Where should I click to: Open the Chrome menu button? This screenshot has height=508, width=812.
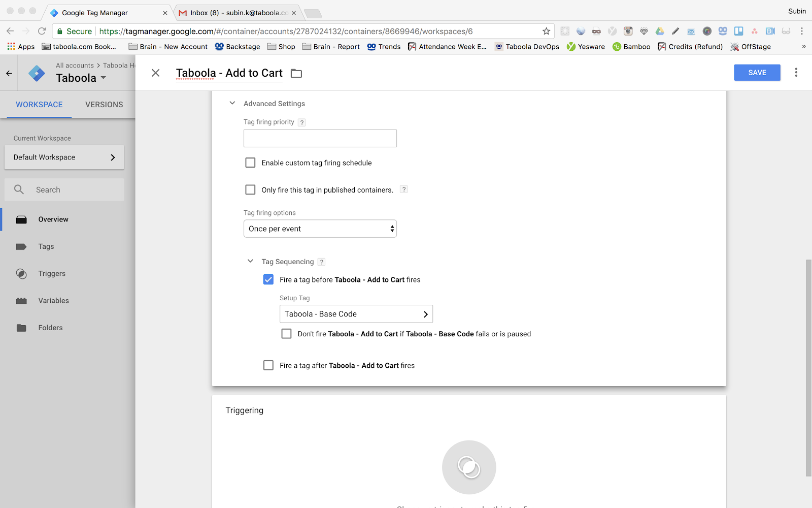click(802, 31)
